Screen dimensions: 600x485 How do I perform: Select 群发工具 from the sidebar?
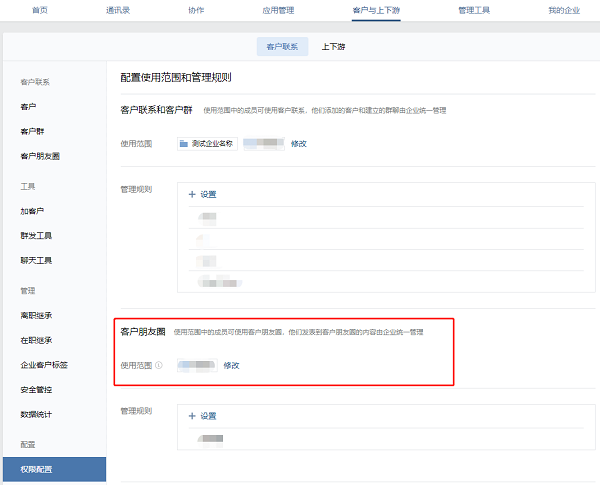click(x=36, y=236)
